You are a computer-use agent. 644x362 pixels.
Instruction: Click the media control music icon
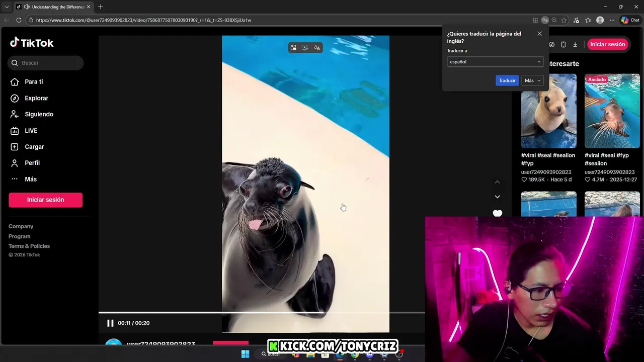576,20
